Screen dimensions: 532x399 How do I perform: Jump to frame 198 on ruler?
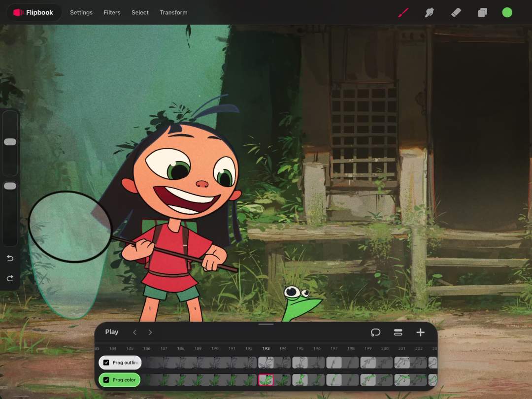tap(351, 348)
